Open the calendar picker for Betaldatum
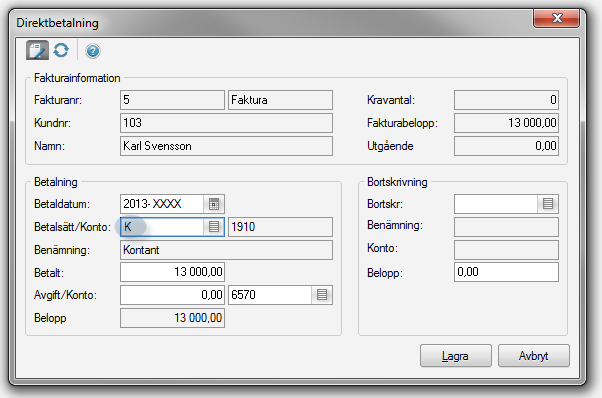Screen dimensions: 602x398 [214, 204]
